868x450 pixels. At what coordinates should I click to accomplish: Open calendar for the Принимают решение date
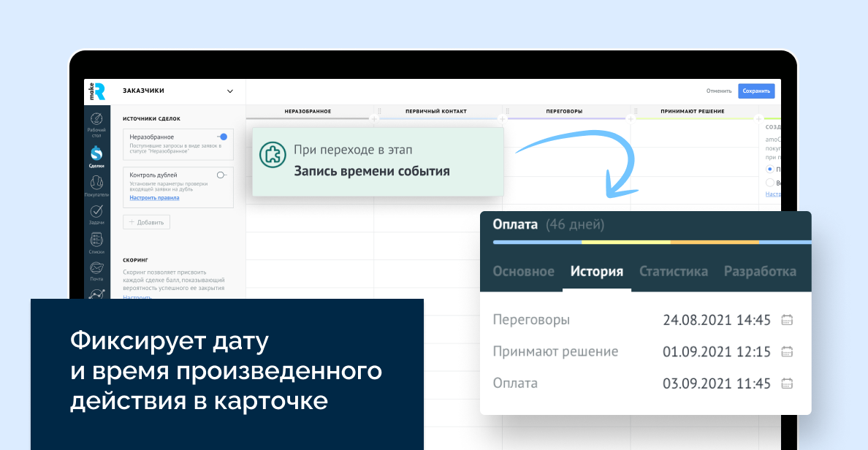tap(787, 351)
